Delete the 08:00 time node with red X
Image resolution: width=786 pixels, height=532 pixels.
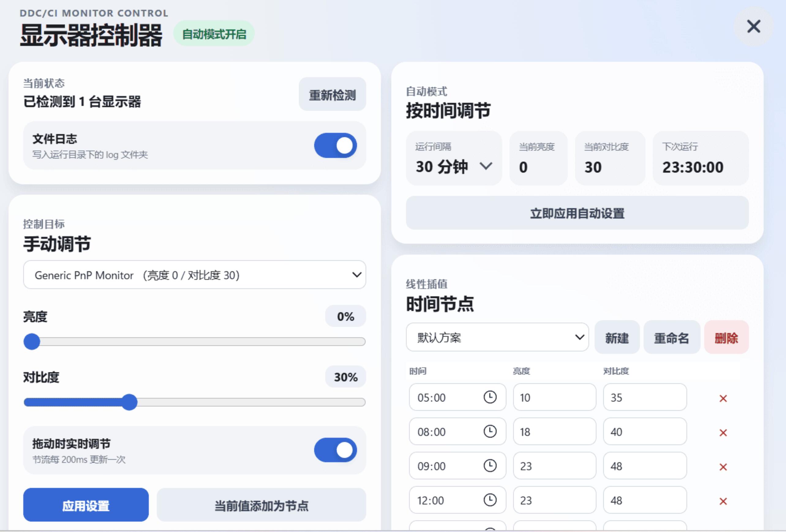pos(723,433)
